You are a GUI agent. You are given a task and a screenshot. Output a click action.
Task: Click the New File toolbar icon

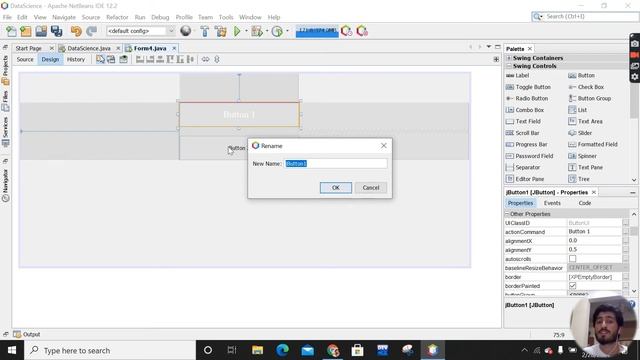click(x=11, y=31)
